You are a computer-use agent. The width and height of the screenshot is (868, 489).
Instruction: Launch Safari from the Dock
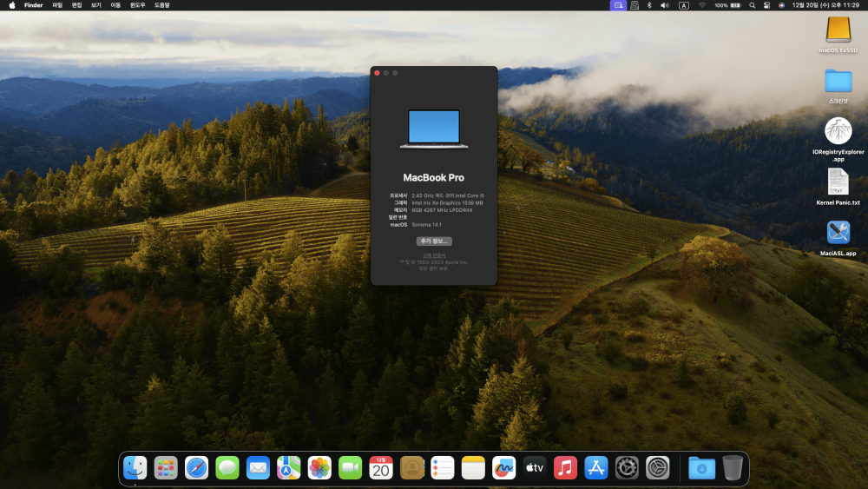pyautogui.click(x=196, y=468)
